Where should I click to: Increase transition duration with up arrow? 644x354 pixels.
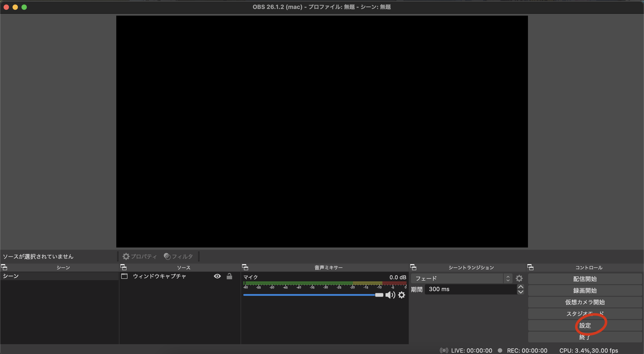[521, 287]
